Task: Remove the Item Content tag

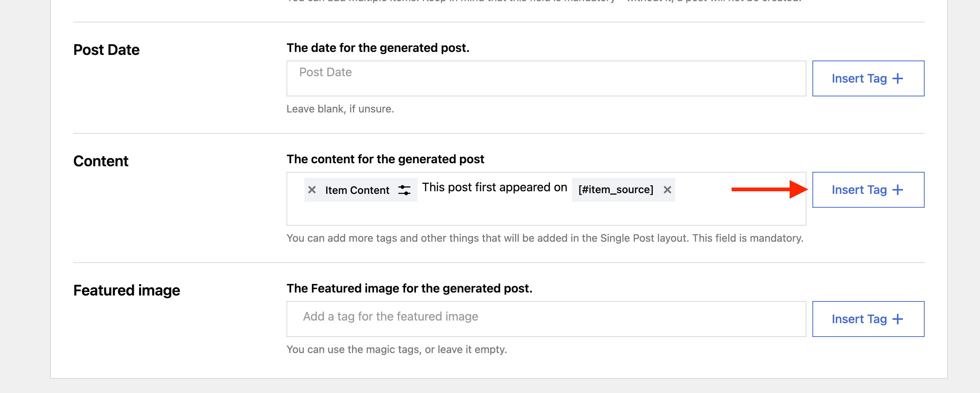Action: [x=312, y=190]
